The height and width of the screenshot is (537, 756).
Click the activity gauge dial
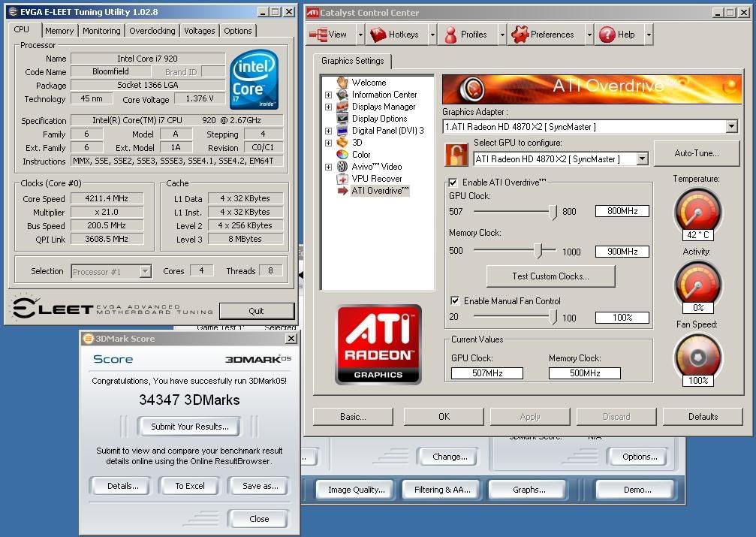(x=697, y=284)
